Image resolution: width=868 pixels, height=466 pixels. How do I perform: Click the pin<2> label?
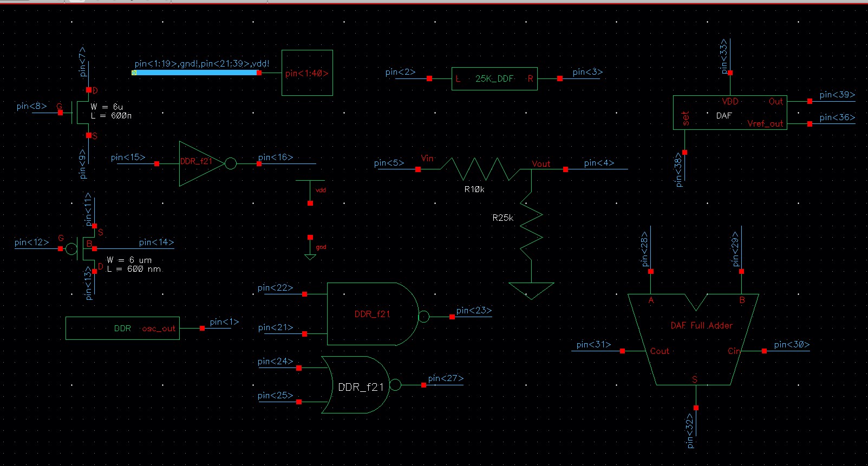pos(400,72)
